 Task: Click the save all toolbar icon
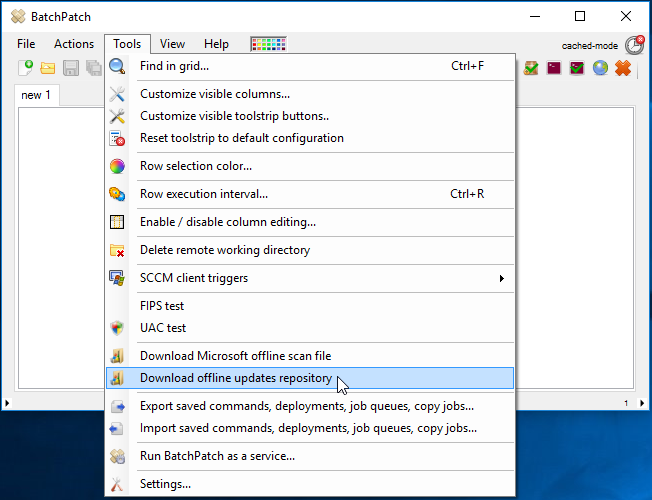(94, 68)
